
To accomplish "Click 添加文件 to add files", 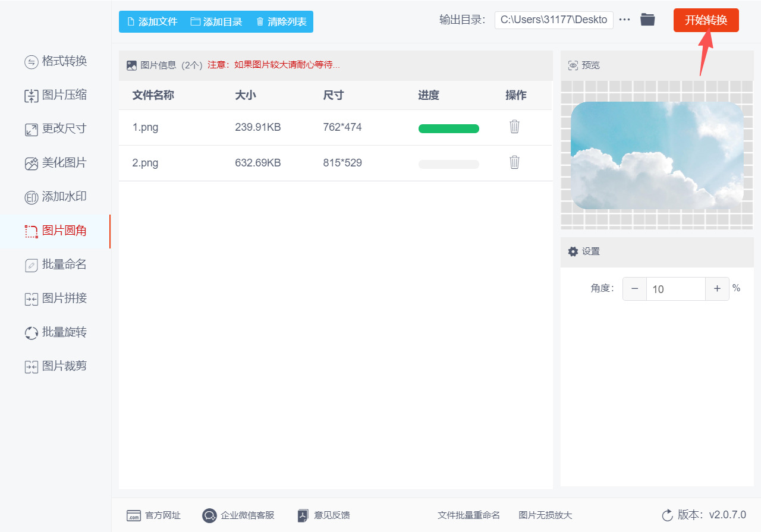I will [152, 21].
